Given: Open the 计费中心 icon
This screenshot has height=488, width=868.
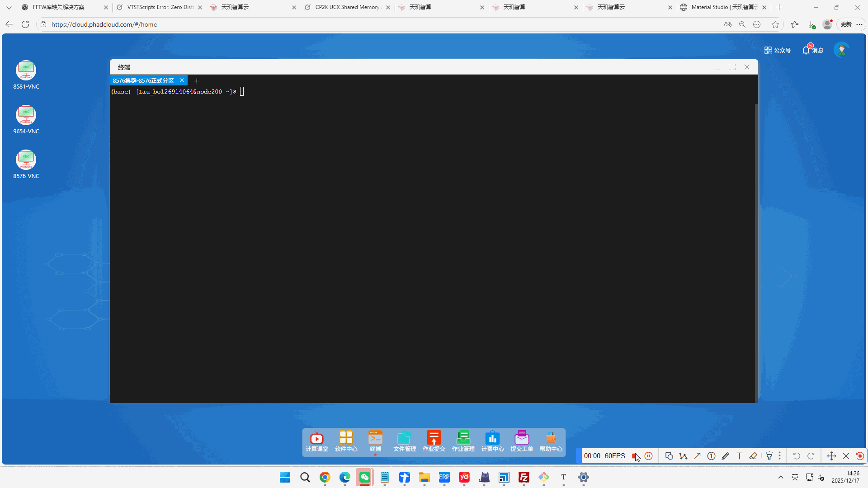Looking at the screenshot, I should point(492,441).
